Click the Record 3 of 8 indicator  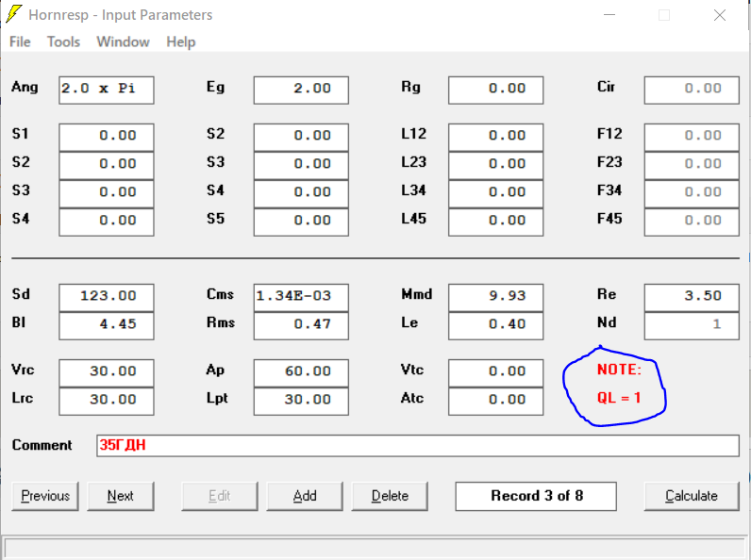coord(536,496)
